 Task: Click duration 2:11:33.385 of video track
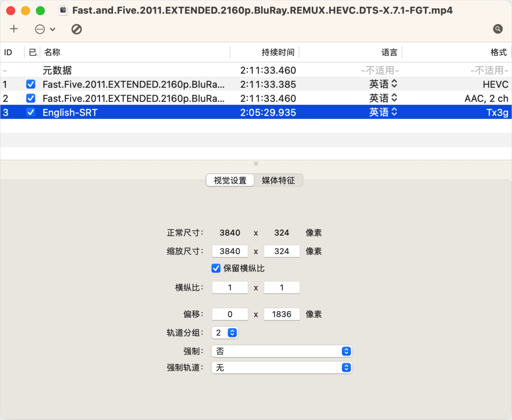(x=268, y=84)
